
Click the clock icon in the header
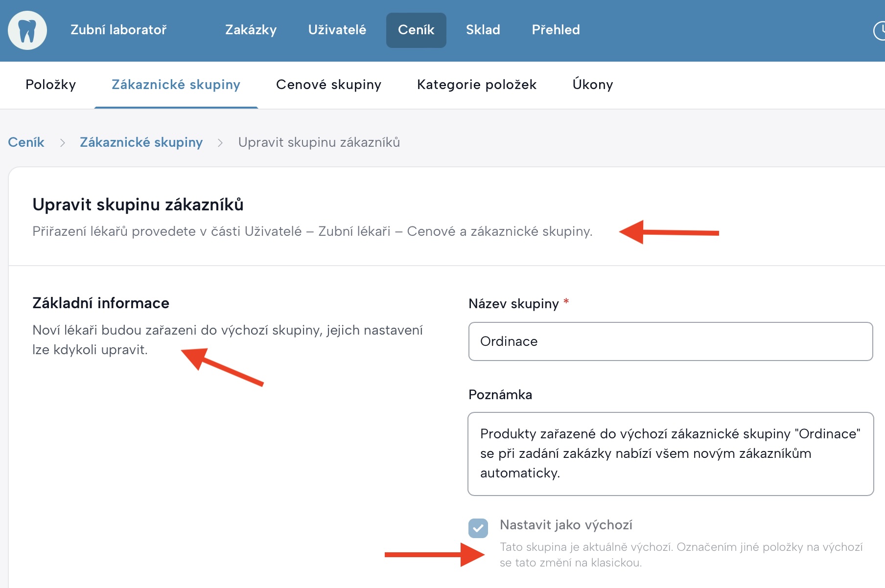point(880,30)
